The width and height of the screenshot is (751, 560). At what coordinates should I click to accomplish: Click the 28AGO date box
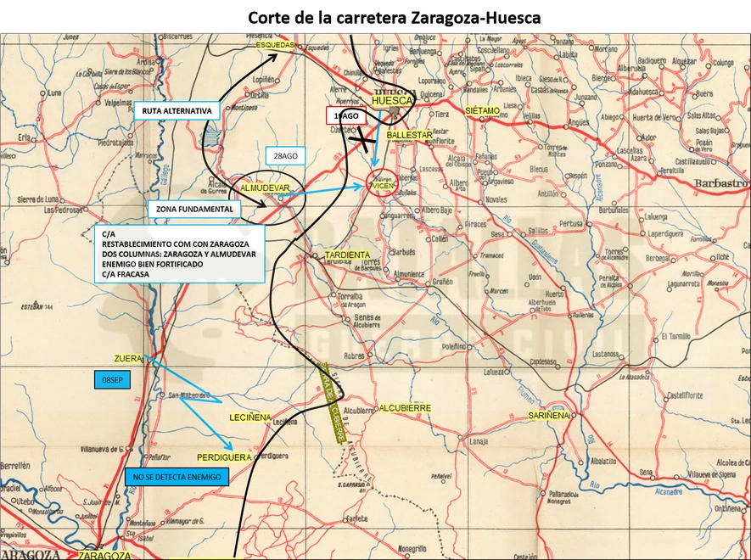pos(285,155)
